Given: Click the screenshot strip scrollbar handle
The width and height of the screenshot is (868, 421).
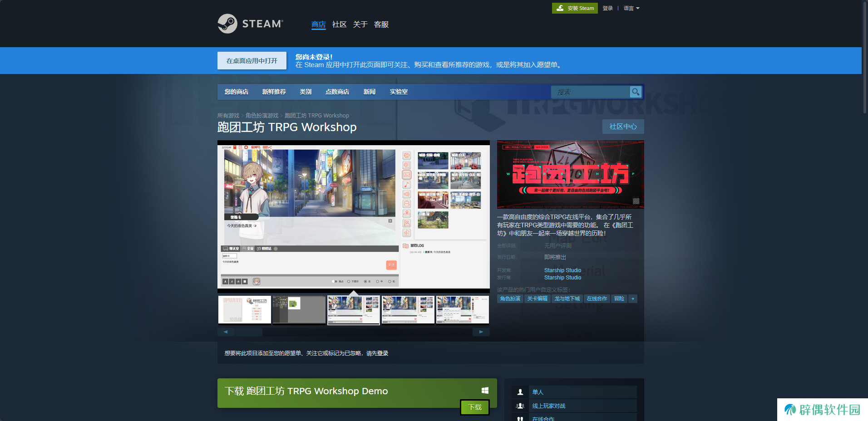Looking at the screenshot, I should [249, 332].
